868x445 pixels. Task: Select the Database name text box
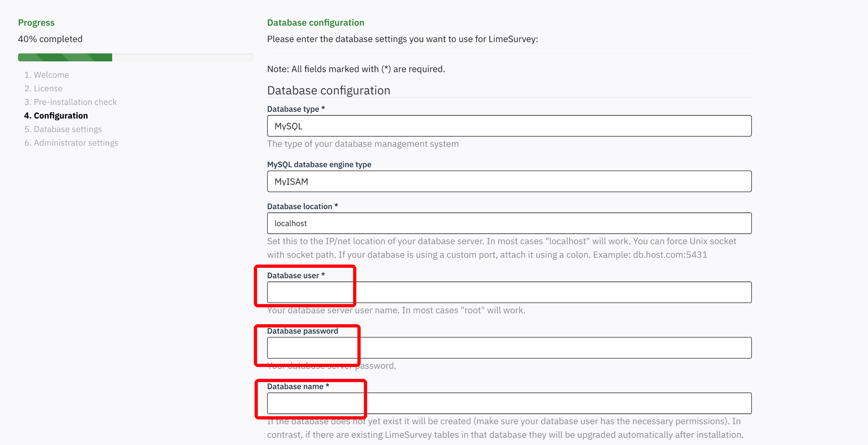tap(509, 403)
